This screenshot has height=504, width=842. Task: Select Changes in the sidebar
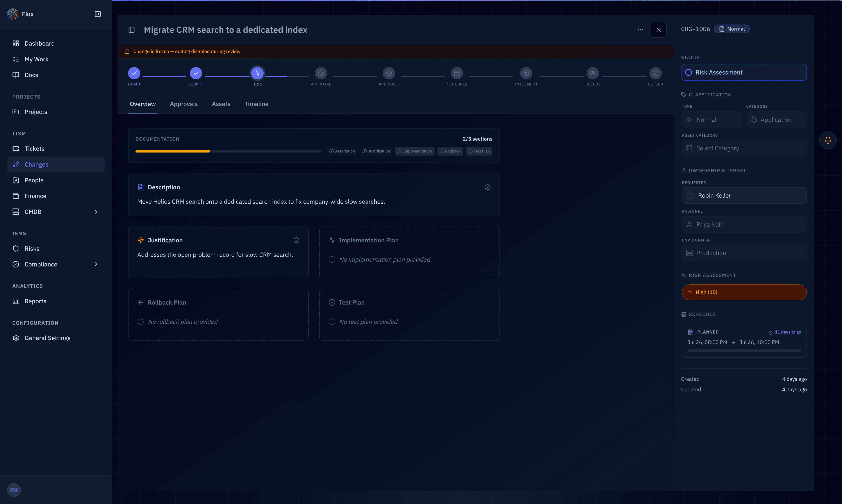(x=56, y=164)
